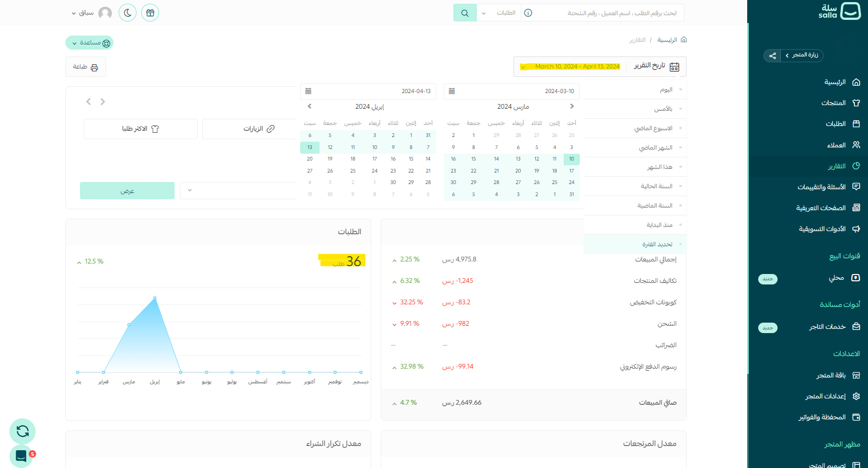Click the refresh circular arrows icon
The image size is (868, 468).
tap(22, 431)
